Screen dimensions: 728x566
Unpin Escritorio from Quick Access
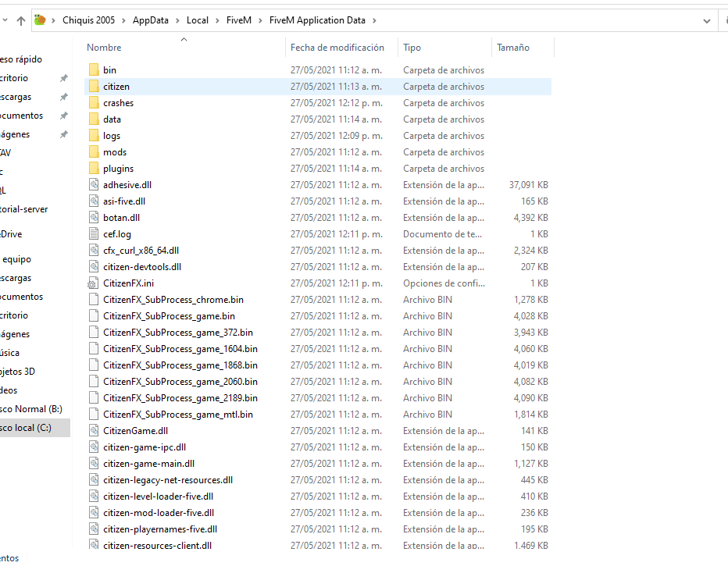coord(63,77)
